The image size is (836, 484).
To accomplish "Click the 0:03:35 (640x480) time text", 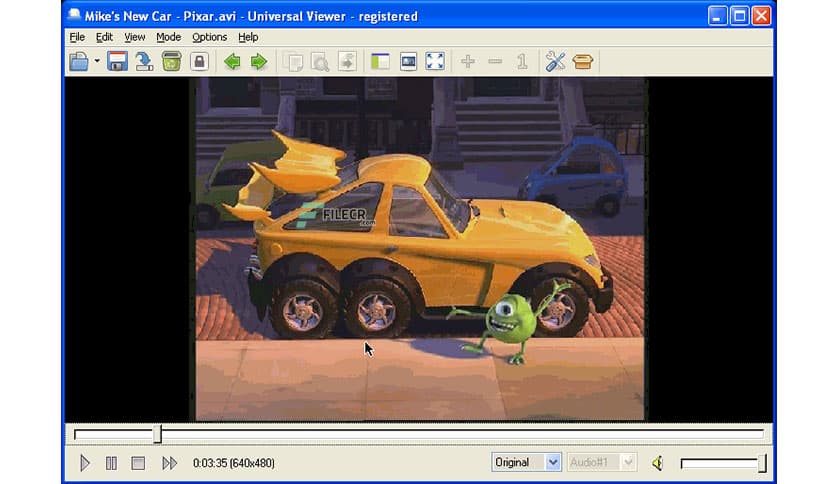I will [234, 463].
